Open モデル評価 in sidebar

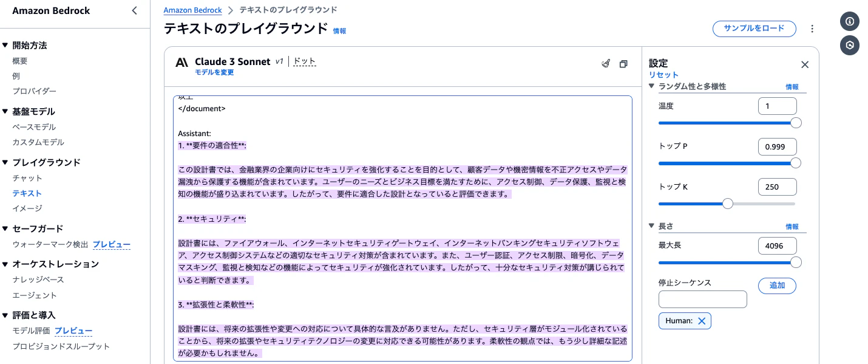click(32, 331)
